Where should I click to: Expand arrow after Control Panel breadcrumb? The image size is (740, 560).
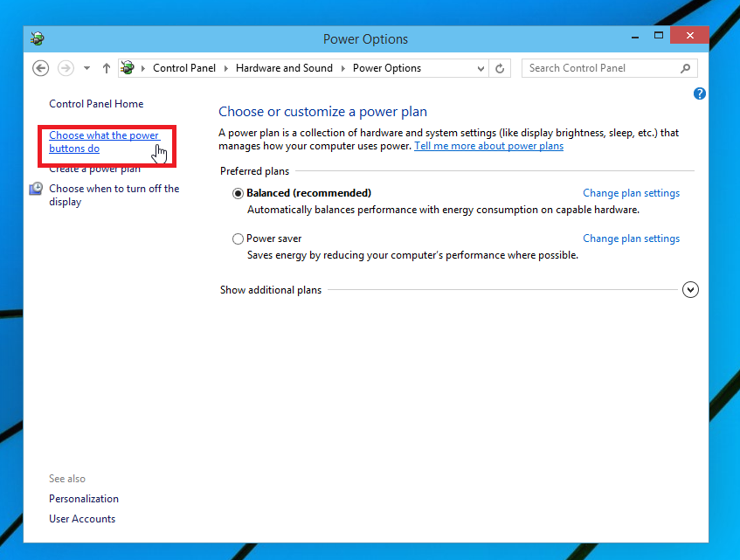pyautogui.click(x=226, y=68)
